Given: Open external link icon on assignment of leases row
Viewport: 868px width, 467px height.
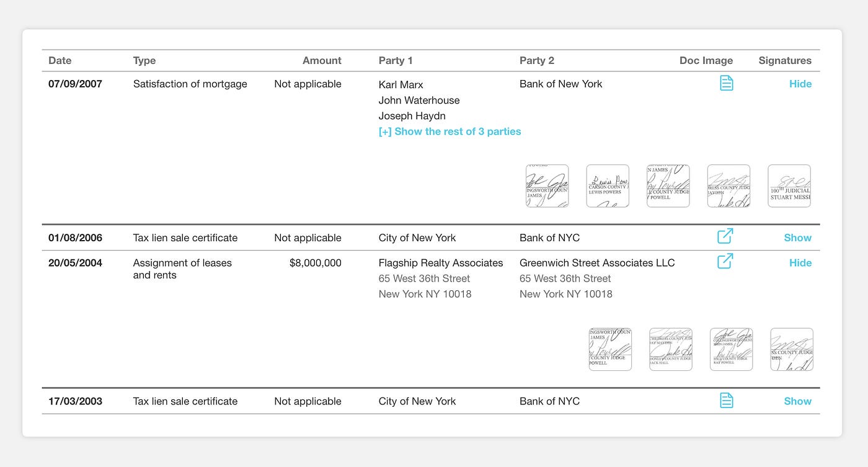Looking at the screenshot, I should (x=725, y=261).
